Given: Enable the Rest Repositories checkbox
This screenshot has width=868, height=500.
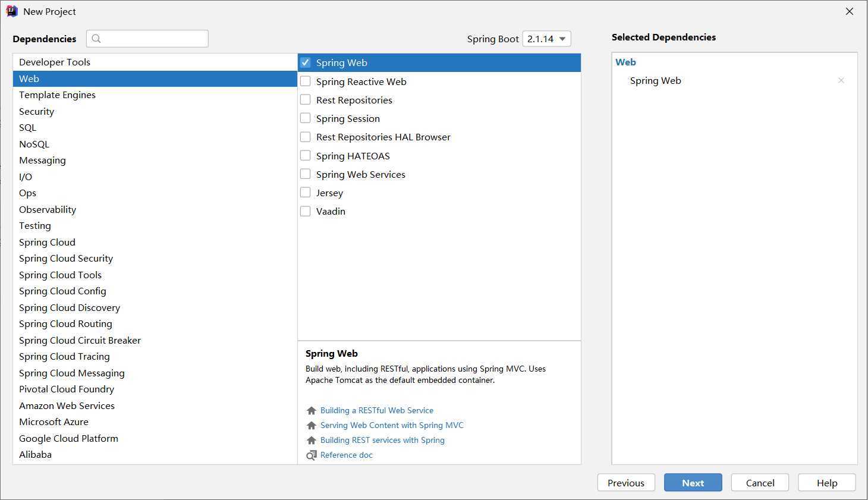Looking at the screenshot, I should tap(306, 100).
